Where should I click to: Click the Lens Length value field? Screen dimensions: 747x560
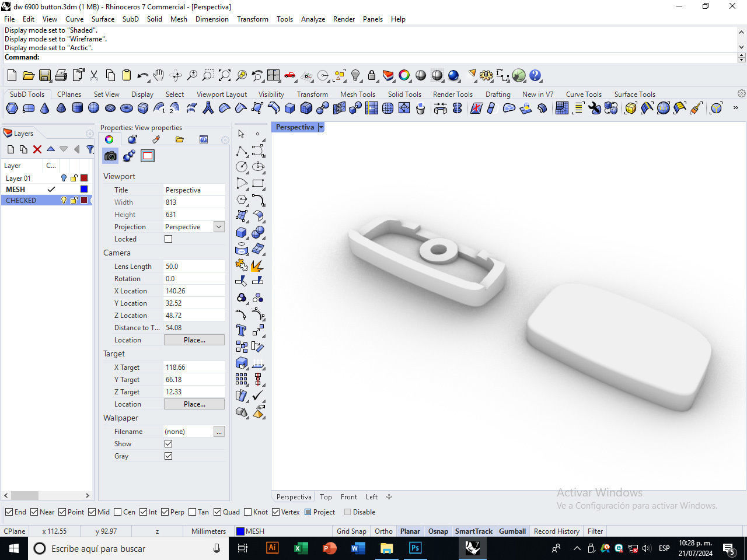[194, 267]
